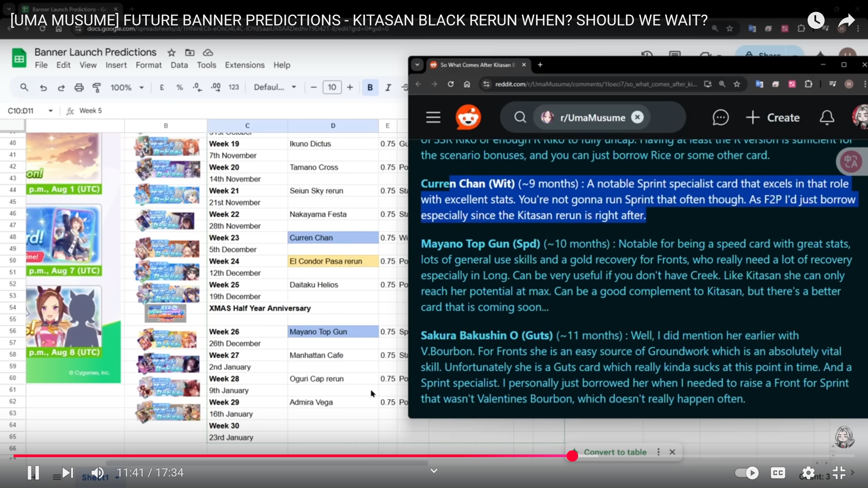Exit fullscreen mode

coord(839,473)
